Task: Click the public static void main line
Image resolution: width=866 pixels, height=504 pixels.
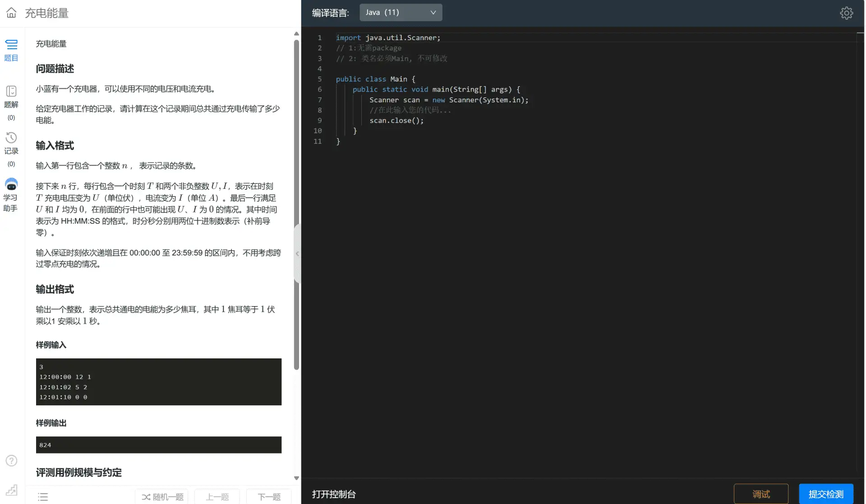Action: click(436, 89)
